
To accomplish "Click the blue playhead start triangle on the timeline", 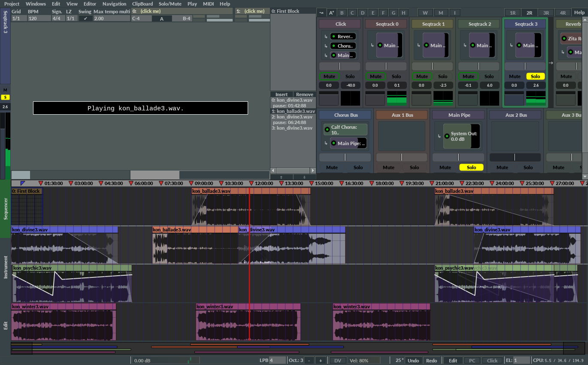I will coord(23,183).
